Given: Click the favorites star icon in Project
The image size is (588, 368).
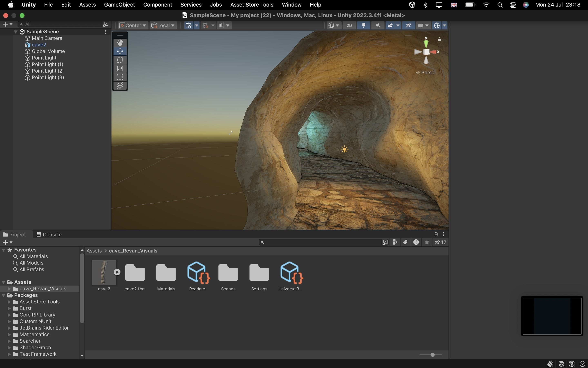Looking at the screenshot, I should pyautogui.click(x=427, y=242).
